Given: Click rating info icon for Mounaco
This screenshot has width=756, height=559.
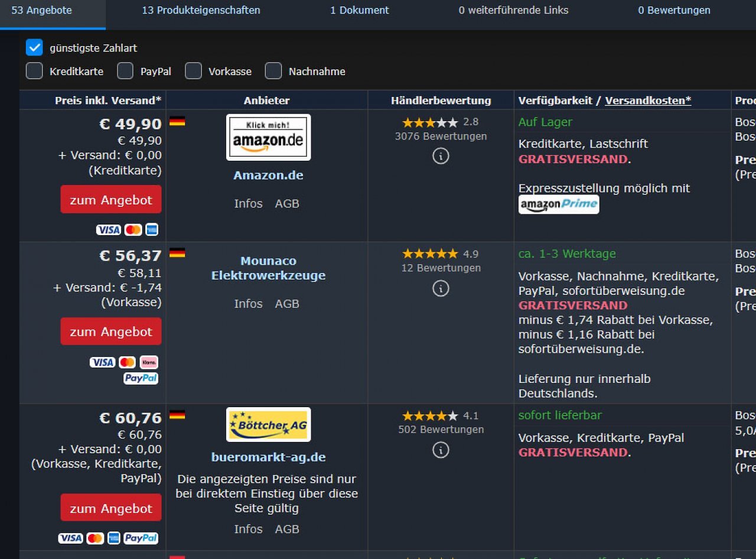Looking at the screenshot, I should pos(441,288).
